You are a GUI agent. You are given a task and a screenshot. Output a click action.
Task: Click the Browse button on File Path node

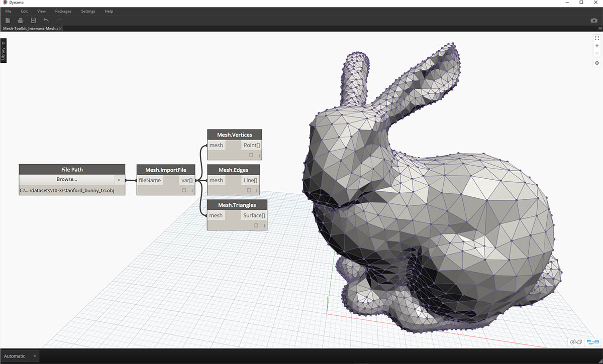click(67, 179)
